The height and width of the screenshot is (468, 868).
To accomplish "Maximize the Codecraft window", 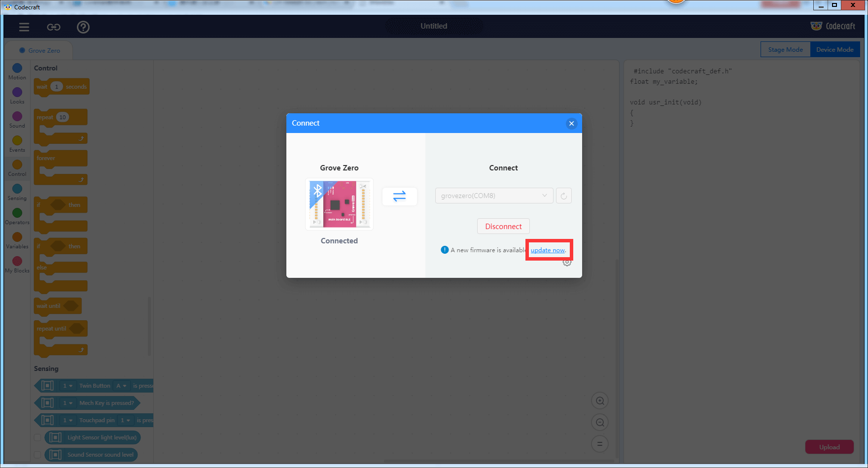I will (834, 5).
